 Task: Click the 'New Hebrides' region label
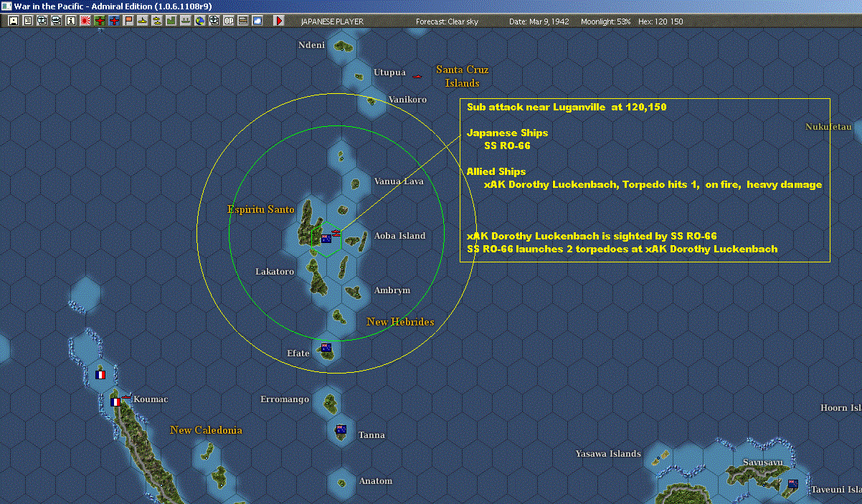coord(400,322)
